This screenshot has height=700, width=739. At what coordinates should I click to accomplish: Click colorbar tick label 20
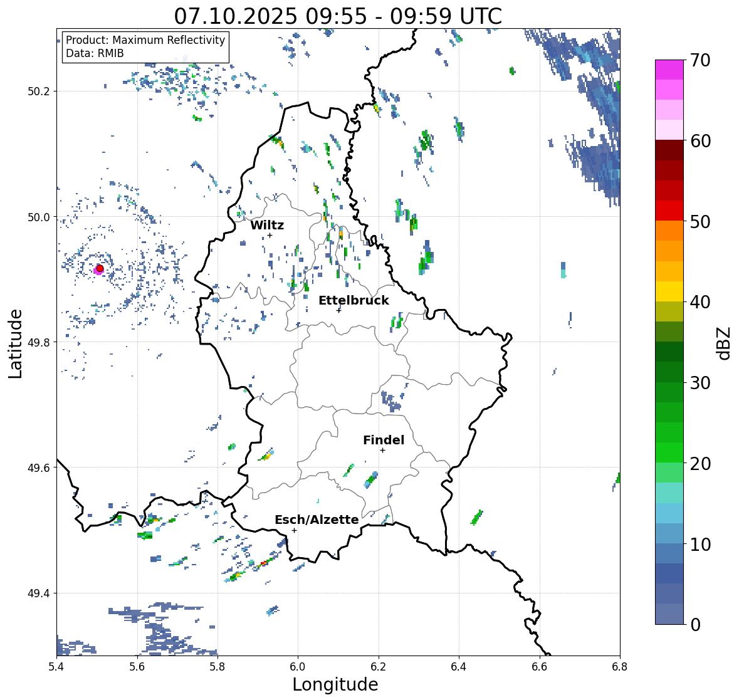700,464
